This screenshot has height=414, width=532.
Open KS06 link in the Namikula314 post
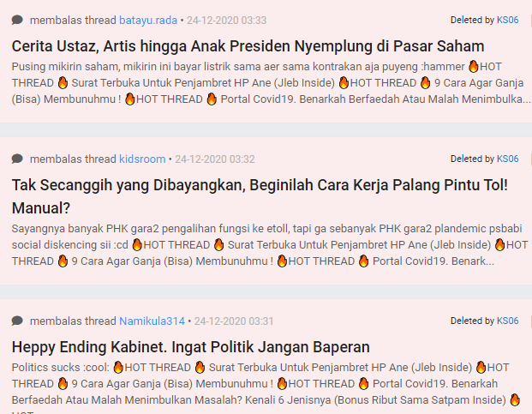click(507, 321)
